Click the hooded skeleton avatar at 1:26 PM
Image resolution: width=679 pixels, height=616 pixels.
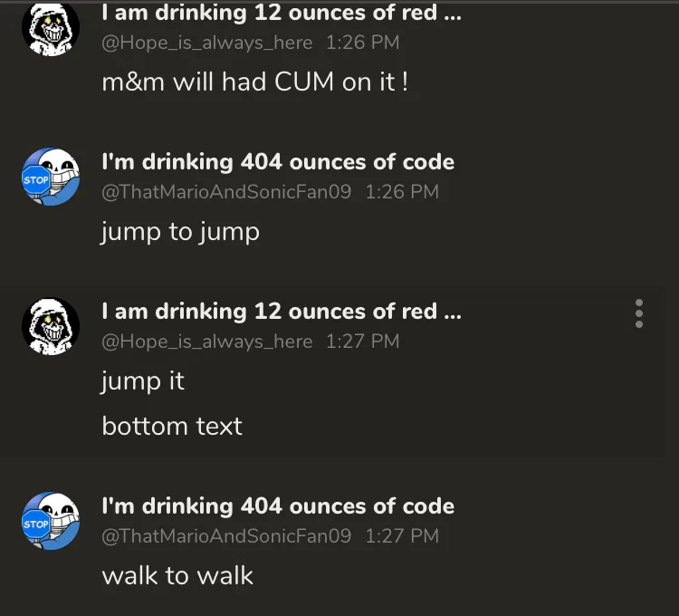[51, 28]
